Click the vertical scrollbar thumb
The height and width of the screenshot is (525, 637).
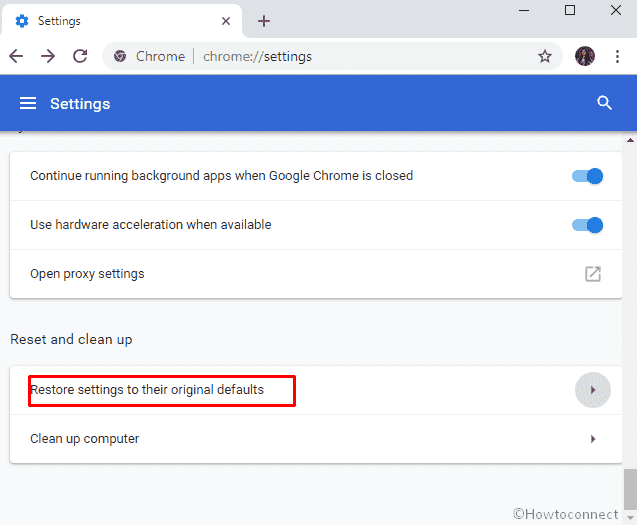coord(630,487)
